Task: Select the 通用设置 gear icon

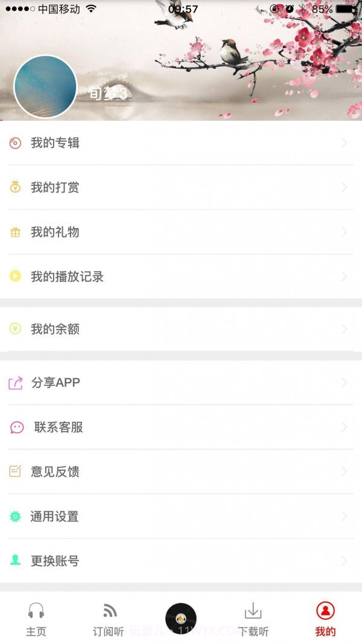Action: pyautogui.click(x=14, y=517)
